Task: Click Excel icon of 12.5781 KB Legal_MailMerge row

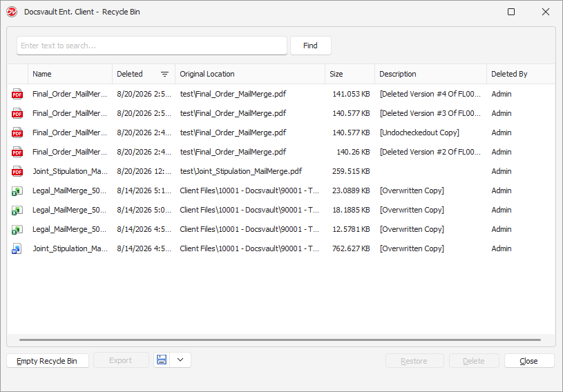Action: coord(17,230)
